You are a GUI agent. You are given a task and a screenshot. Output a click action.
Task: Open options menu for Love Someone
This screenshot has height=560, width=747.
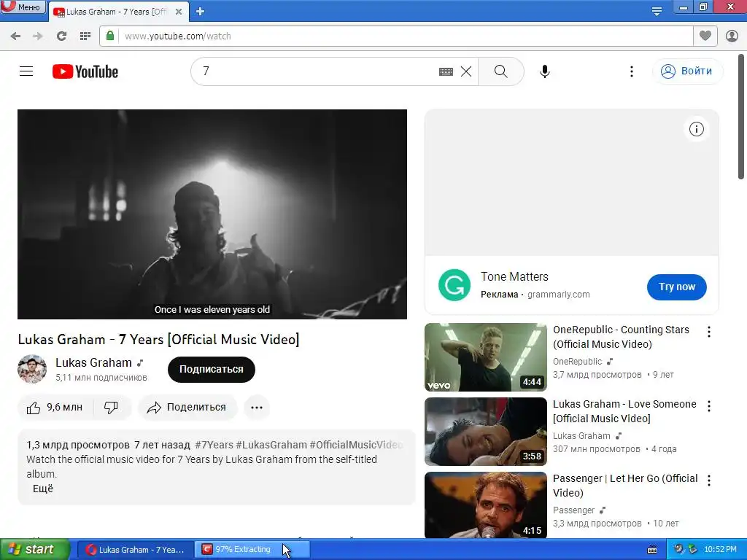[709, 406]
